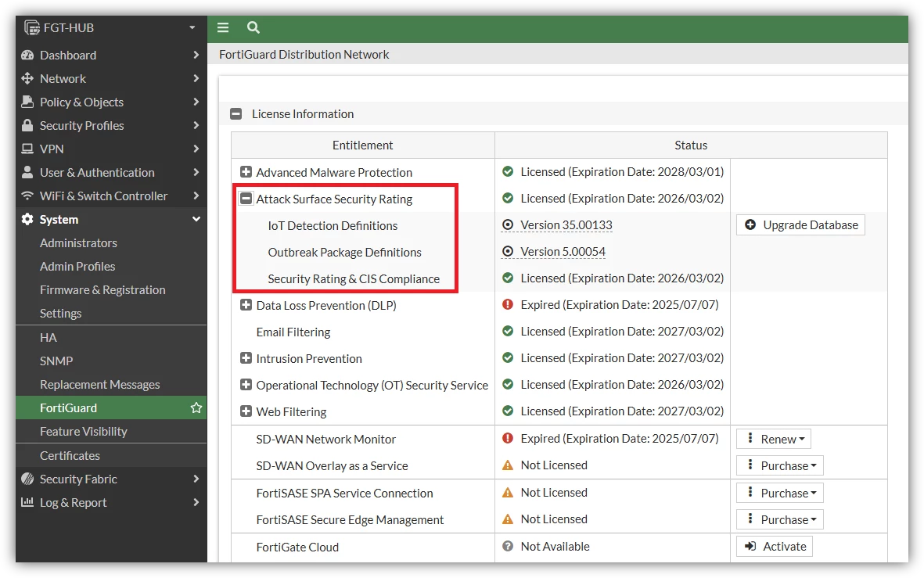
Task: Expand Web Filtering entitlement
Action: pos(246,411)
